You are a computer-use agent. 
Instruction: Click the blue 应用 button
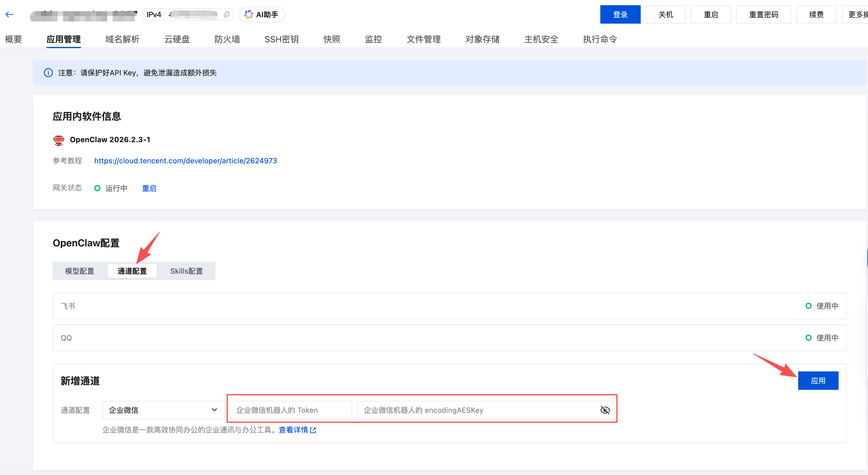point(818,381)
